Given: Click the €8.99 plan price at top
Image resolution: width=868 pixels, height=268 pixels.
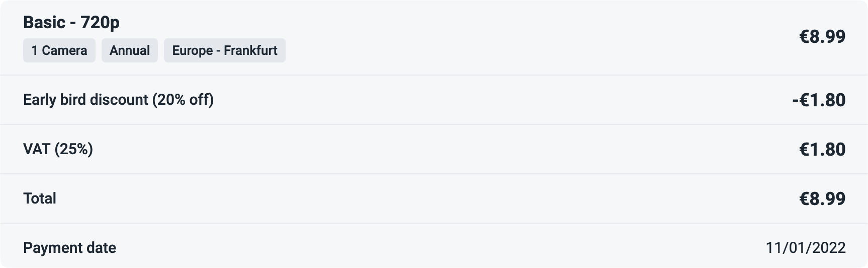Looking at the screenshot, I should coord(822,36).
